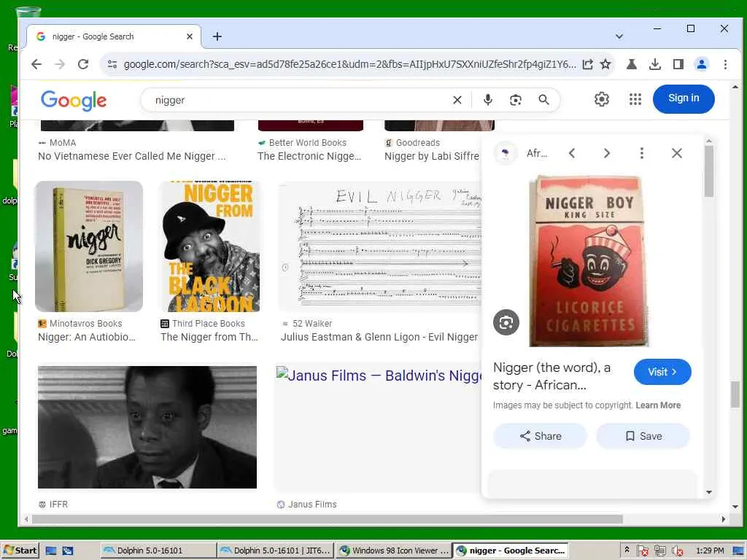The width and height of the screenshot is (747, 560).
Task: View site information icon in address bar
Action: click(112, 64)
